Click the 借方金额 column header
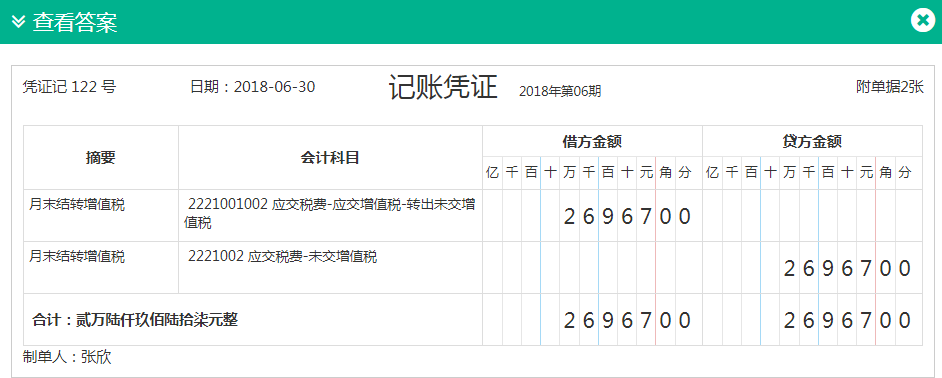 pyautogui.click(x=592, y=141)
